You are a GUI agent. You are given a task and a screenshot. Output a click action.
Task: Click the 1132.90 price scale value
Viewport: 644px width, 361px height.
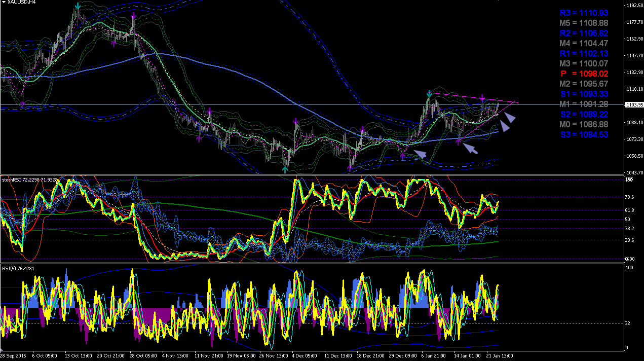[x=634, y=73]
